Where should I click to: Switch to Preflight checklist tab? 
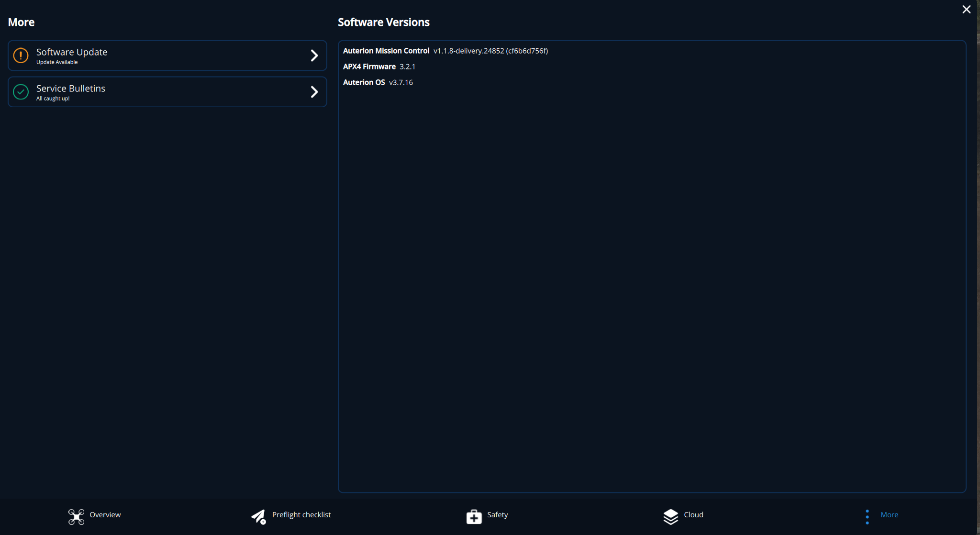(x=301, y=515)
